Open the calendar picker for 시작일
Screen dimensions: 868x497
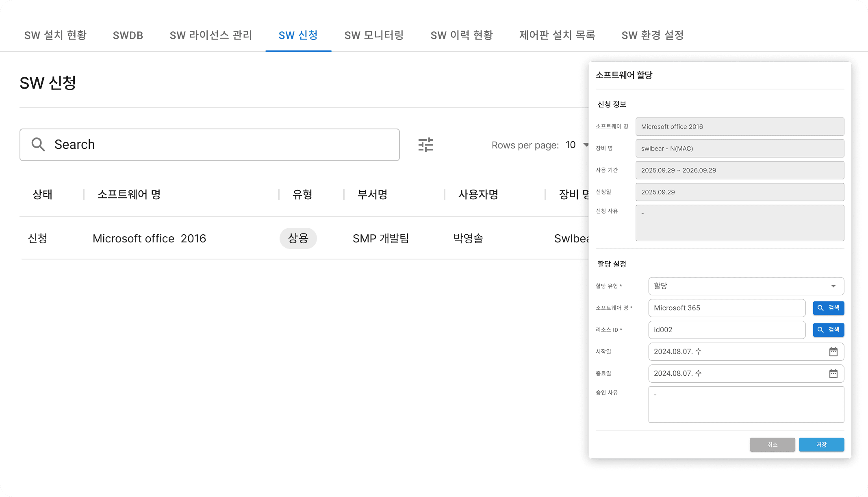click(x=833, y=351)
